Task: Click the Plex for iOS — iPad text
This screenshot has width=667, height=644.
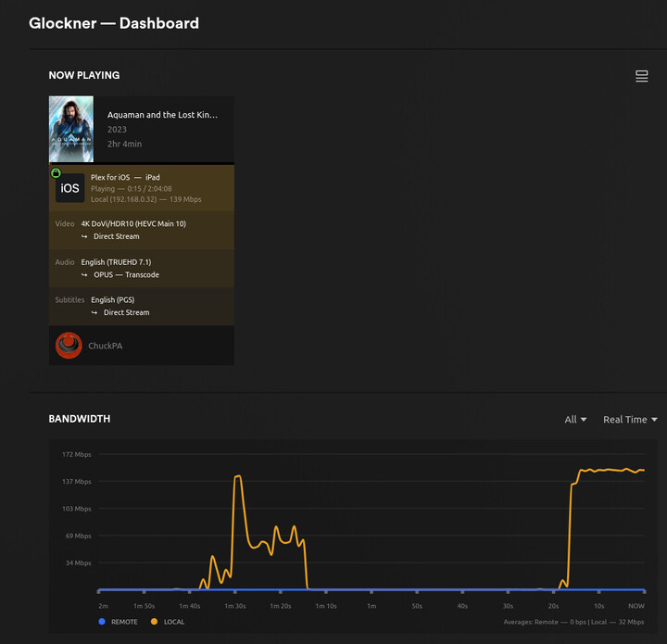Action: (125, 177)
